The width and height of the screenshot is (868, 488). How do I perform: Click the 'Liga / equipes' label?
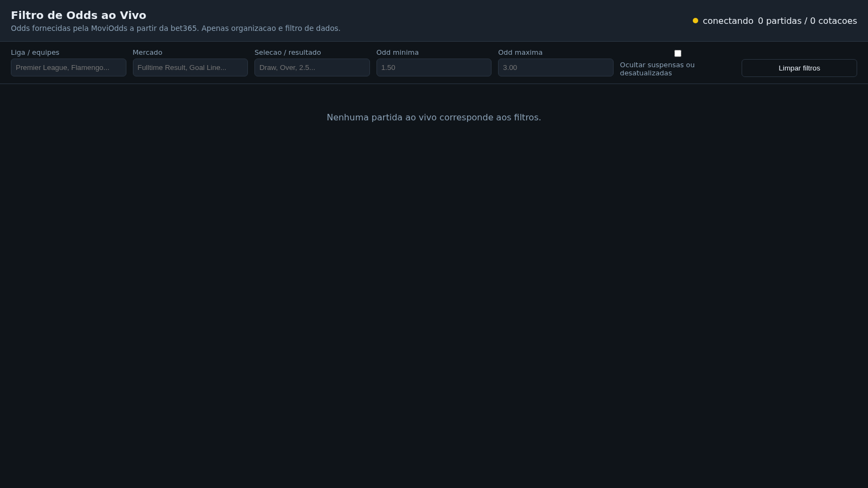pyautogui.click(x=35, y=52)
